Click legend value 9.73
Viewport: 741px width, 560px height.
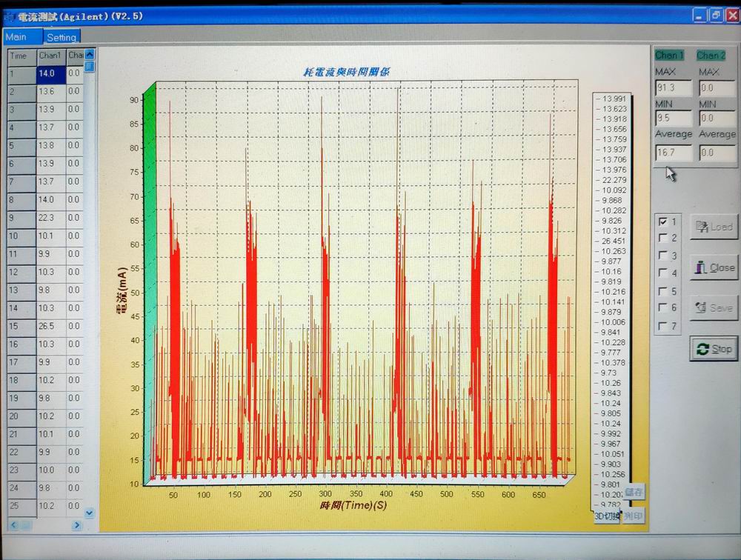(608, 373)
